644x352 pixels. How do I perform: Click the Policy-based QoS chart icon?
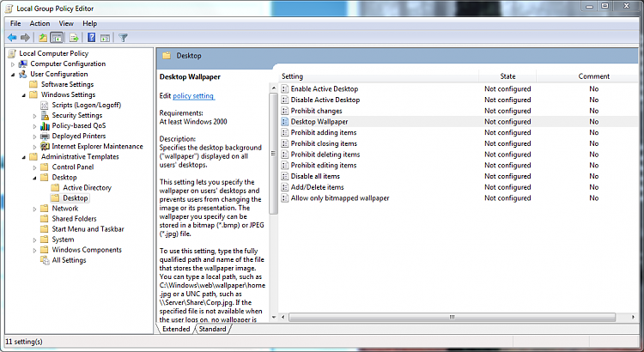click(45, 125)
